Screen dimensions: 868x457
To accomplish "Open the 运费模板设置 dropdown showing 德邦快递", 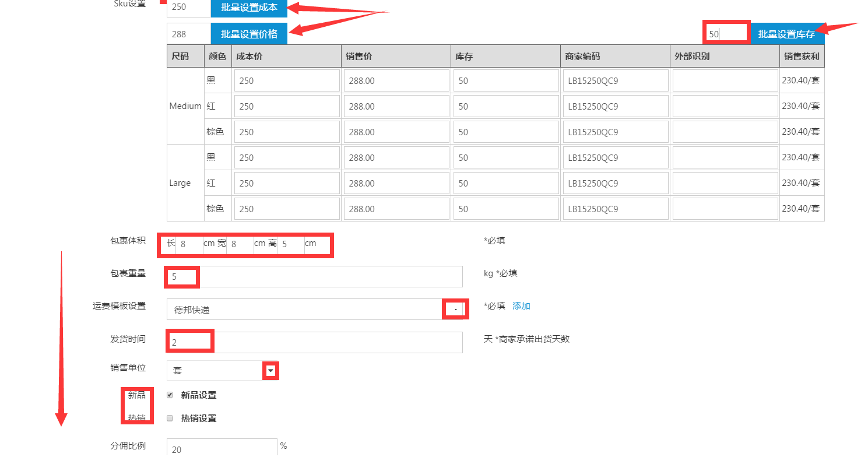I will 315,310.
